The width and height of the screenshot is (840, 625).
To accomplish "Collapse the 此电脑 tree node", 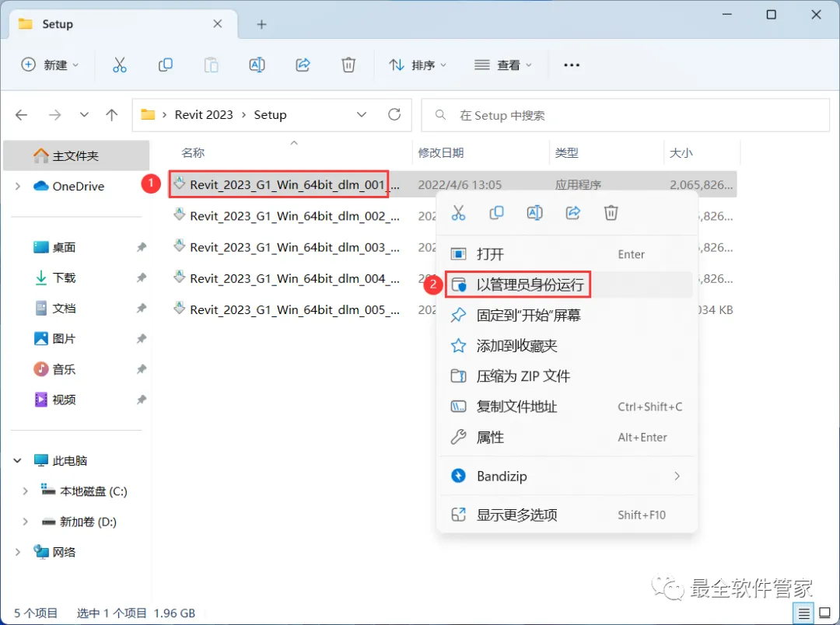I will pyautogui.click(x=18, y=460).
